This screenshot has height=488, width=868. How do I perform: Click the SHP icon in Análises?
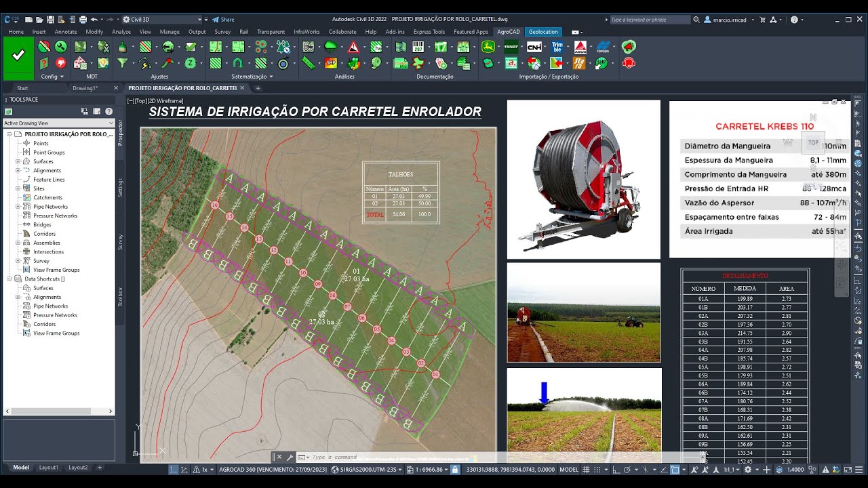pos(331,63)
